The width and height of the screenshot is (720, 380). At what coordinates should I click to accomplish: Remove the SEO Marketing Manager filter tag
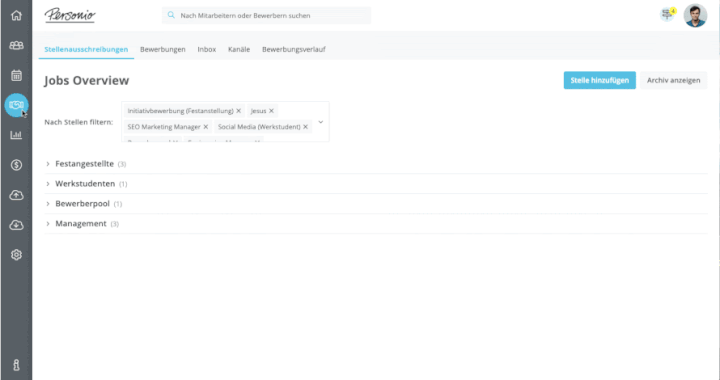click(x=206, y=127)
